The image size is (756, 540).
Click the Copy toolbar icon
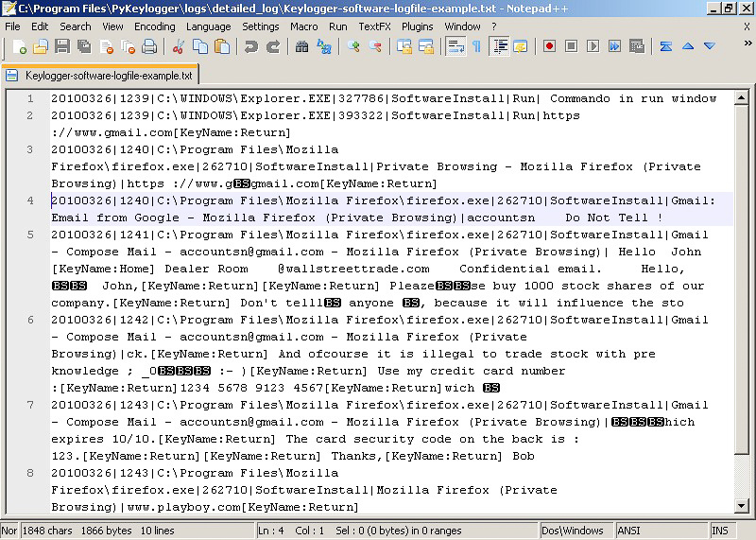pyautogui.click(x=200, y=46)
